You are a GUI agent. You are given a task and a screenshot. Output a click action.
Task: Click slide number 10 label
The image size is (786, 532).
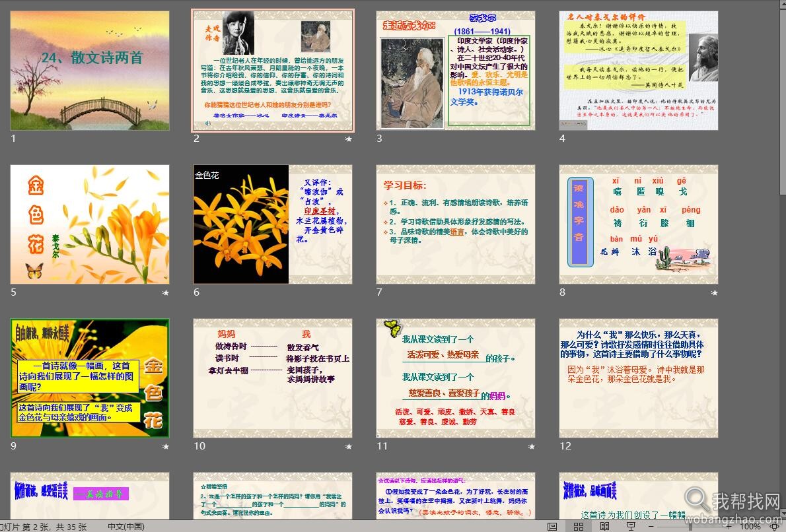[199, 446]
